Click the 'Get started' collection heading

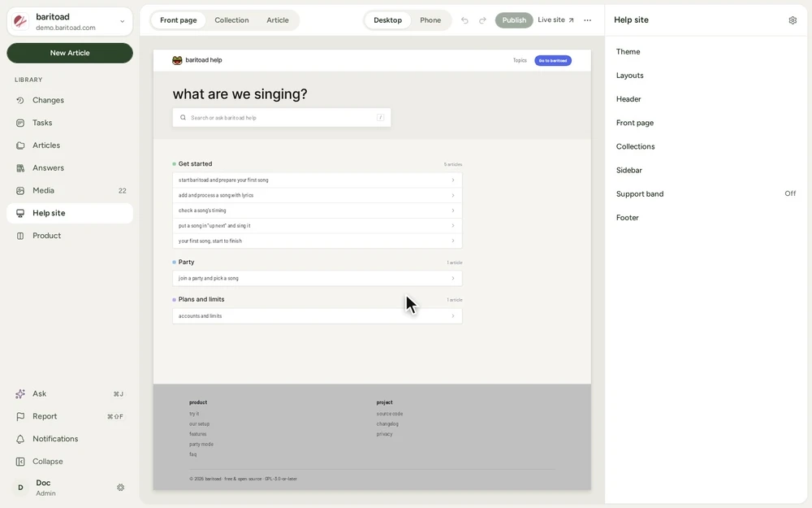coord(195,164)
